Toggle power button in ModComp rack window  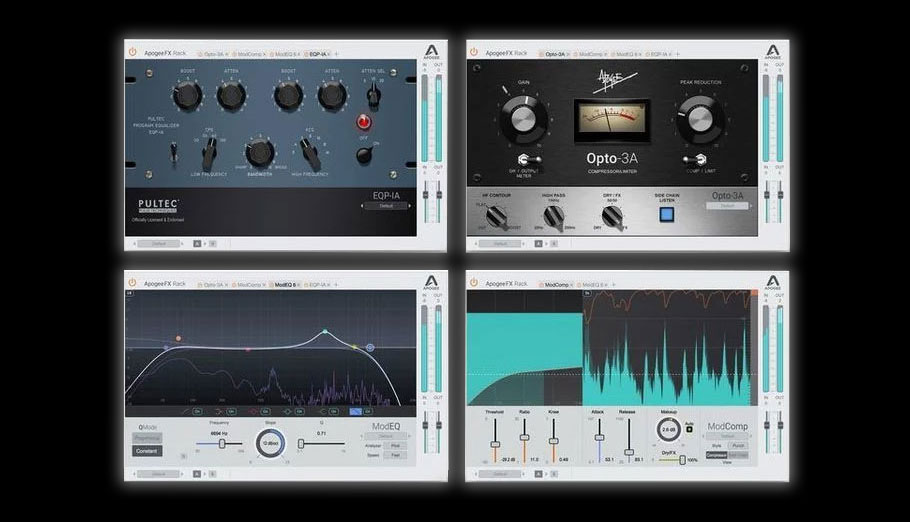point(474,283)
